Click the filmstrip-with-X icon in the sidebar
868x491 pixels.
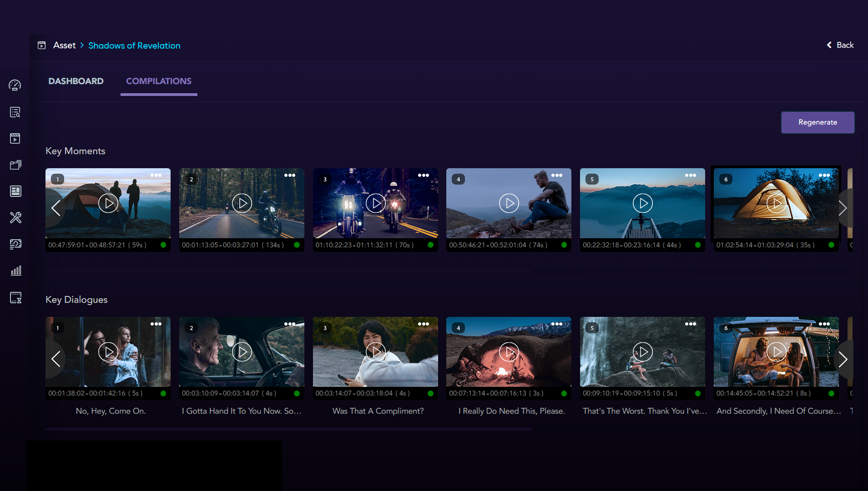click(x=16, y=298)
